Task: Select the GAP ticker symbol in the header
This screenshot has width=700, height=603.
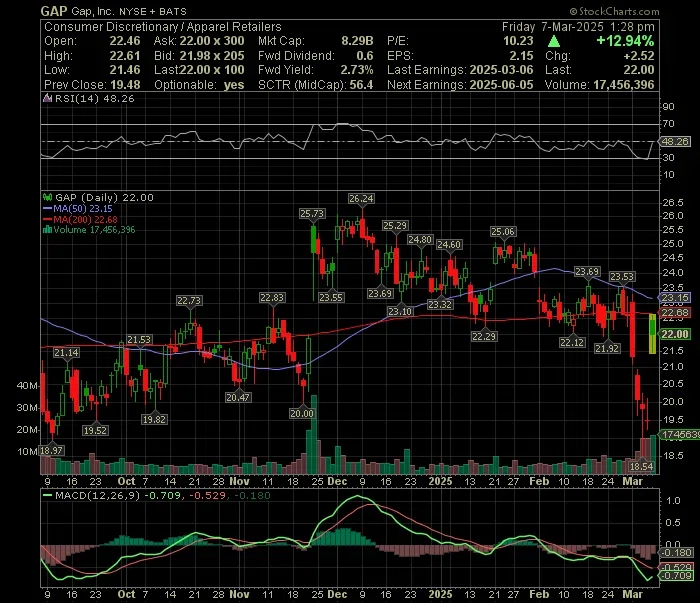Action: pyautogui.click(x=54, y=11)
